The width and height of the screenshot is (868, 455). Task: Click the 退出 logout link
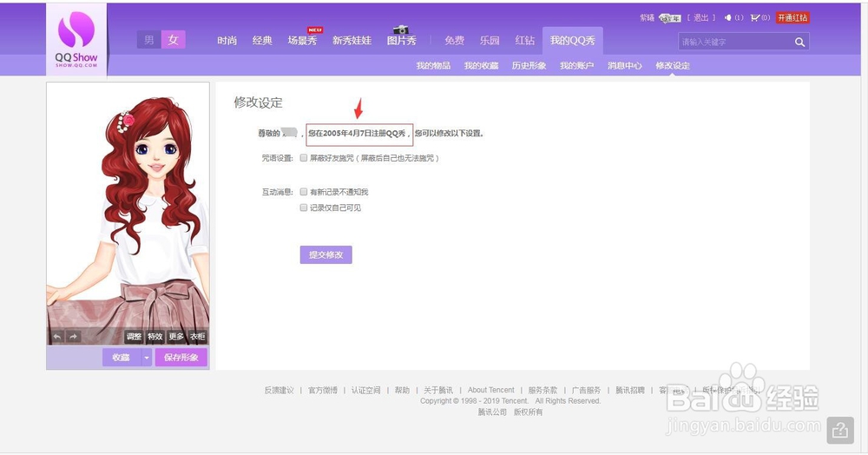[701, 17]
